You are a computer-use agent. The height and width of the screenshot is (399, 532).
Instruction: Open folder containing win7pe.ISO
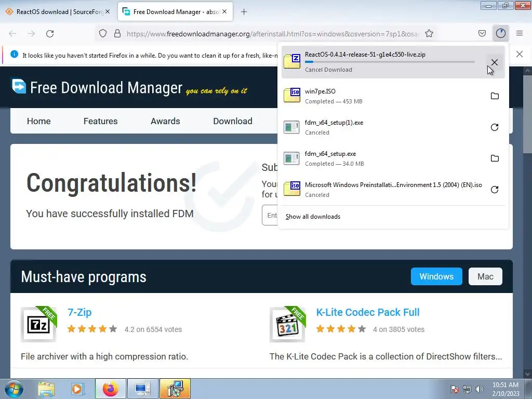(x=495, y=96)
